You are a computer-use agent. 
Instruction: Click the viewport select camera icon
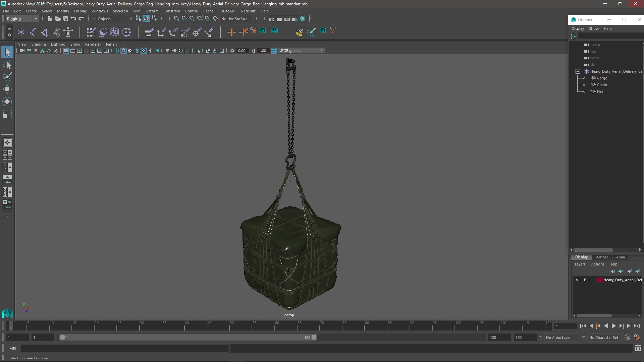coord(22,51)
